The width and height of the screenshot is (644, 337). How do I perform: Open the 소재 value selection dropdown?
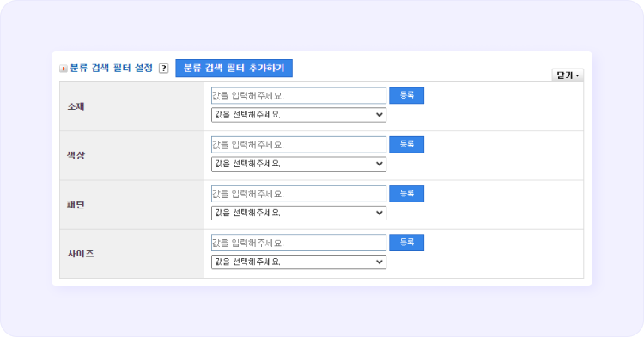(x=299, y=115)
